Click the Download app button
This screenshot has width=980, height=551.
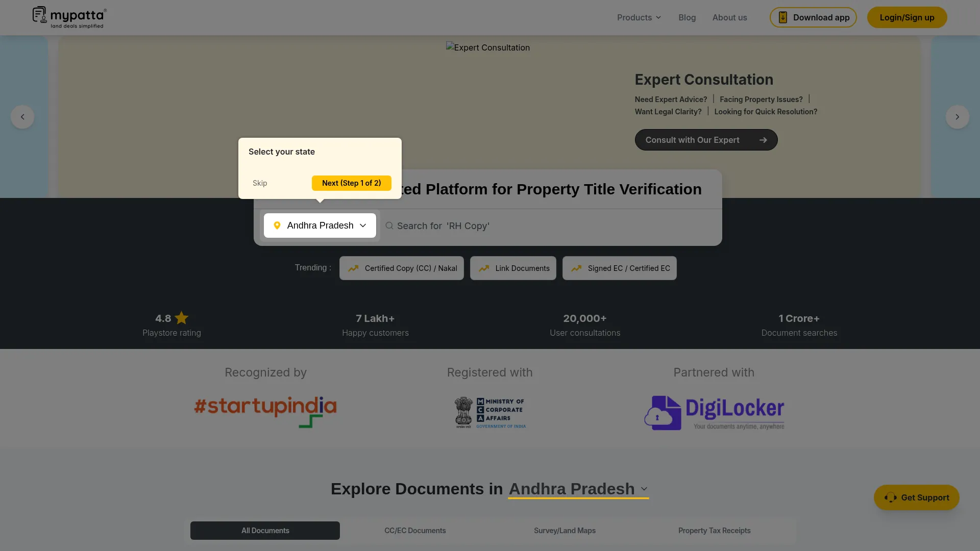coord(813,17)
